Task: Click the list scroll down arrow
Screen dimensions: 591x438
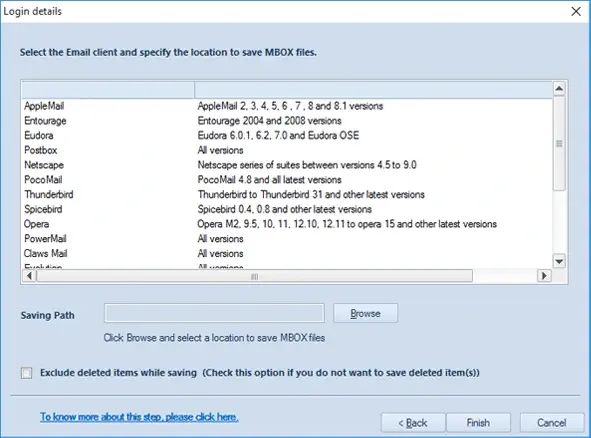Action: coord(559,261)
